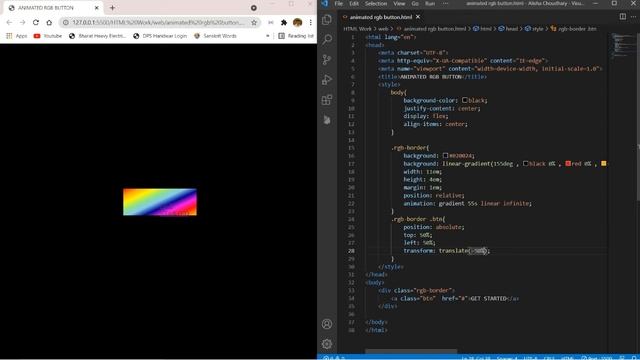Open the html breadcrumb dropdown
640x360 pixels.
coord(482,29)
